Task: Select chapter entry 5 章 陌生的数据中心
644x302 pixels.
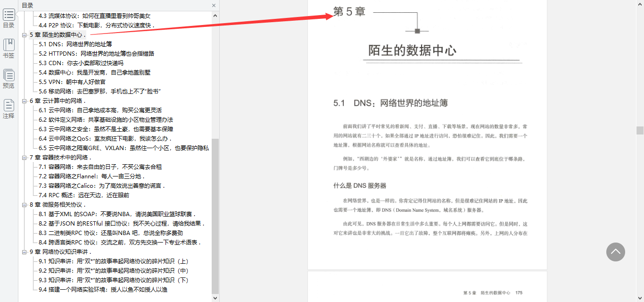Action: coord(58,35)
